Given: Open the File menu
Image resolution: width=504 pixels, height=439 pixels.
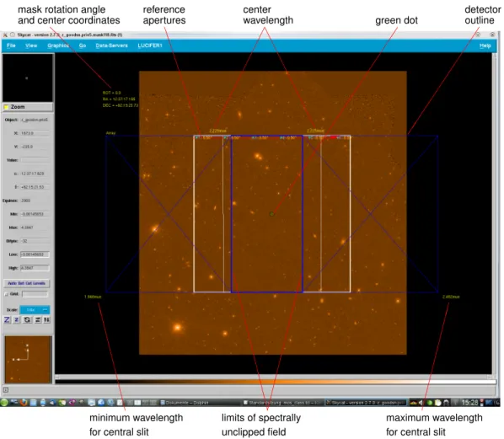Looking at the screenshot, I should pos(11,46).
